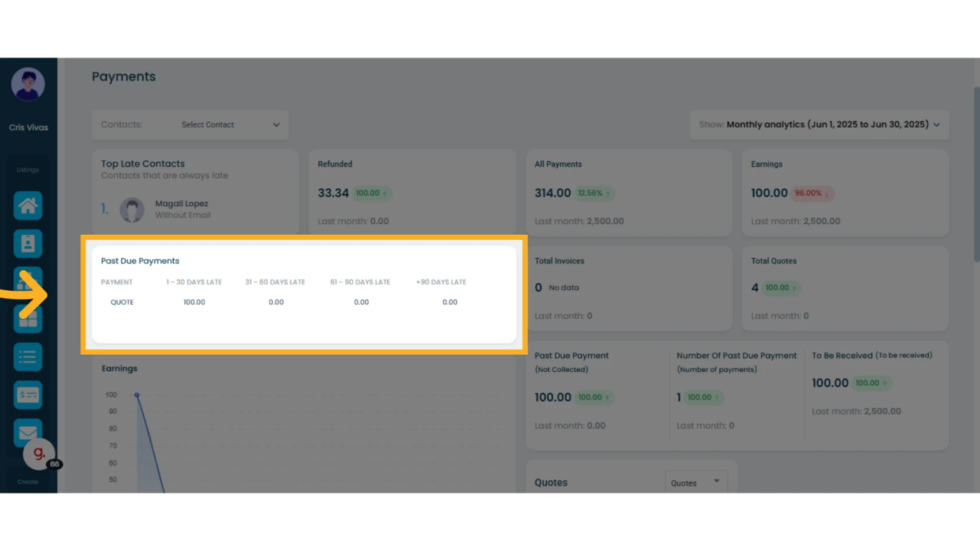Click the 100.00 value under 1-30 days

point(194,302)
